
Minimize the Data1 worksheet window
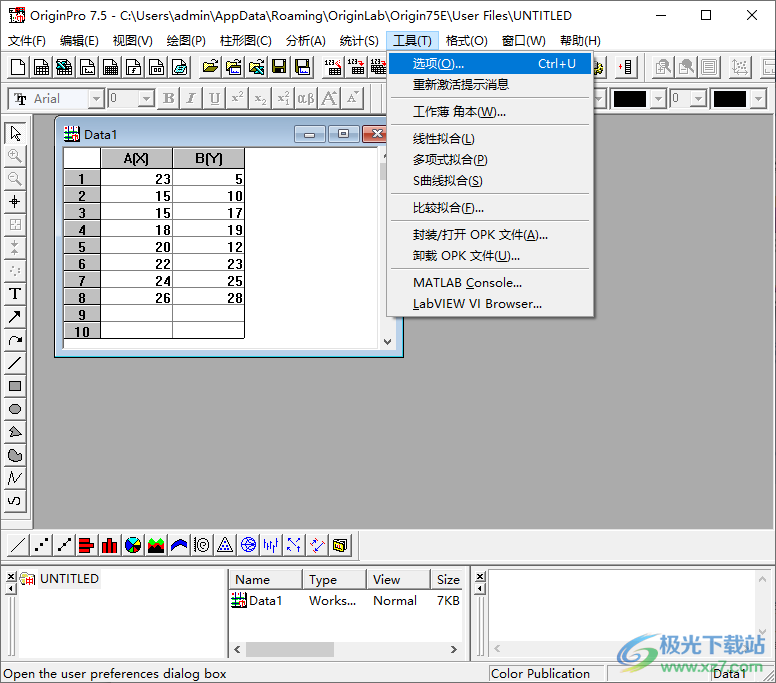coord(310,134)
